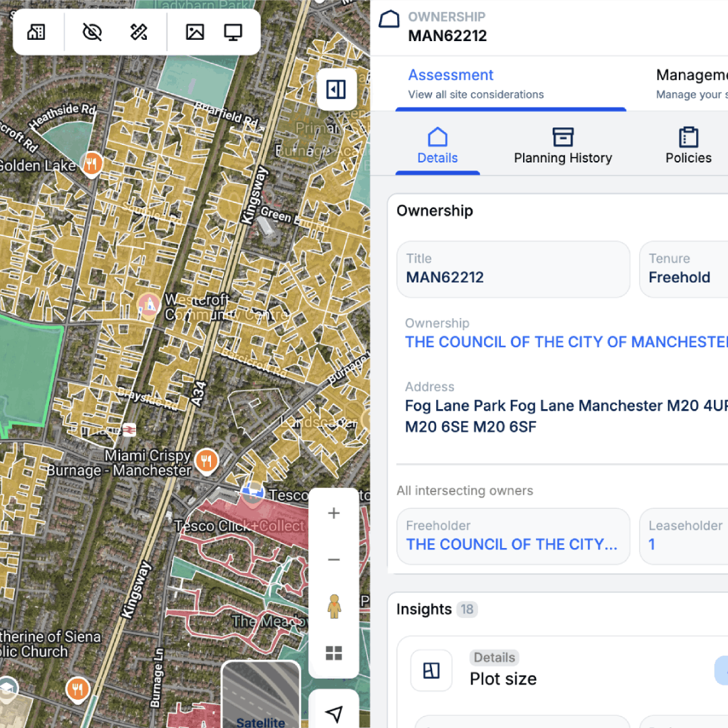Click the Plot size insight title
The width and height of the screenshot is (728, 728).
503,679
